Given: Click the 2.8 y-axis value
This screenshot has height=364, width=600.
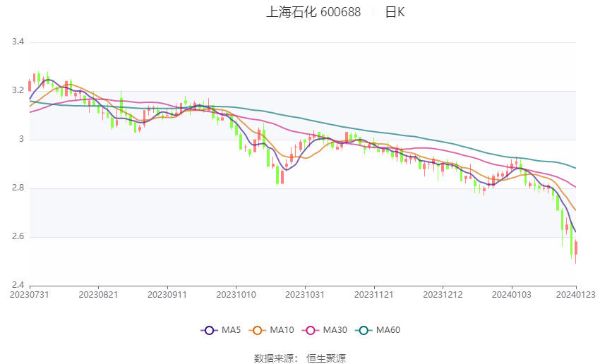Looking at the screenshot, I should 18,188.
